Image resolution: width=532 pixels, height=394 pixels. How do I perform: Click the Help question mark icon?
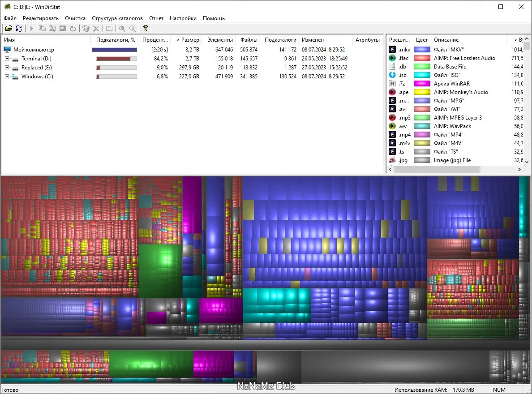pyautogui.click(x=146, y=29)
